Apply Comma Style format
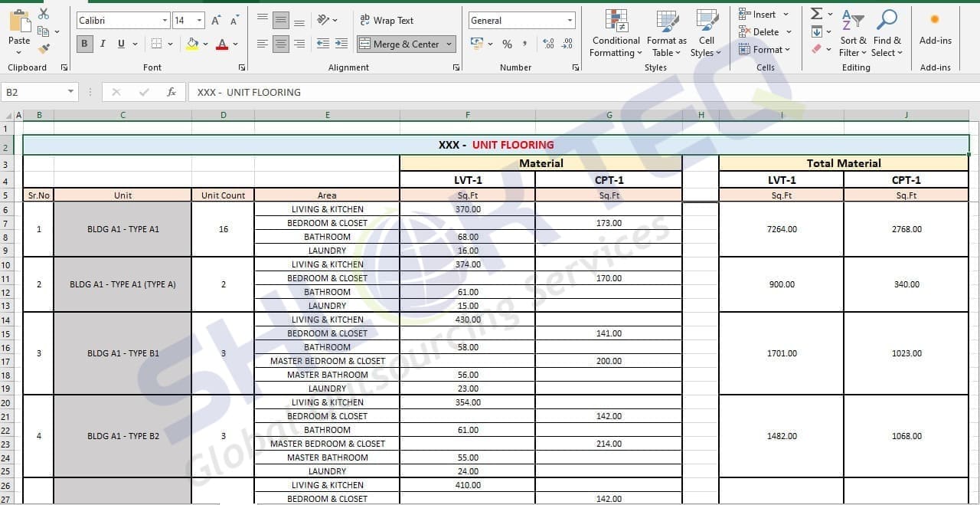The image size is (980, 505). point(525,44)
